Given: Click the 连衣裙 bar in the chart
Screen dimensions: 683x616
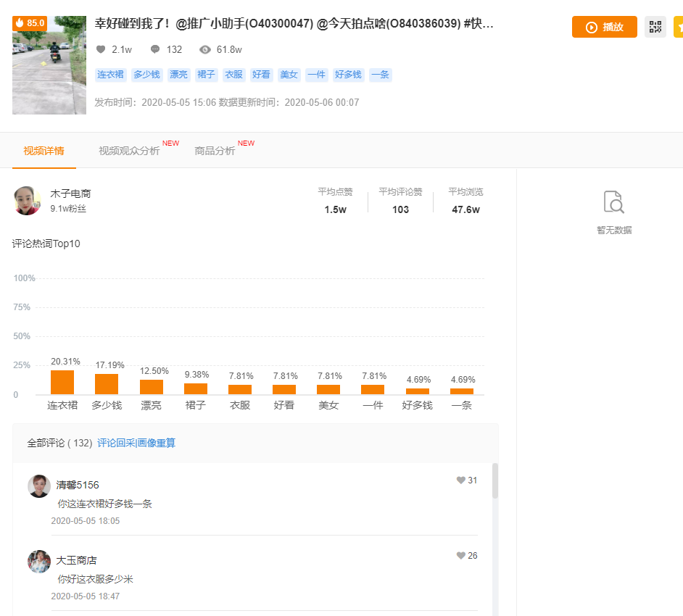Looking at the screenshot, I should click(x=62, y=382).
